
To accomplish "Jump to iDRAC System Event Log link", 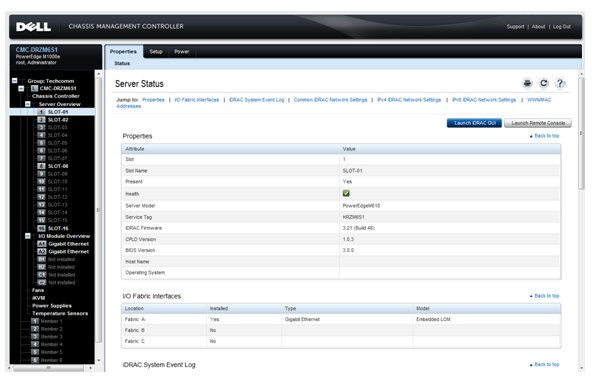I will coord(256,100).
